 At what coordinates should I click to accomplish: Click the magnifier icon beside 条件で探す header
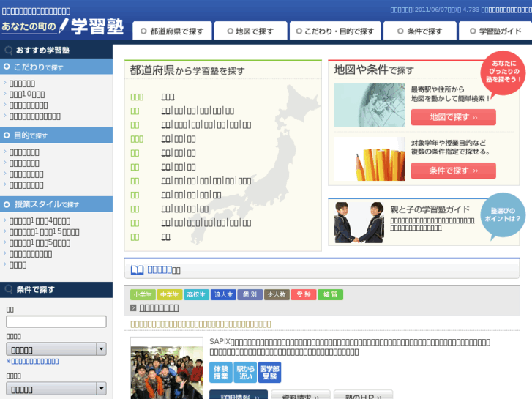point(8,290)
